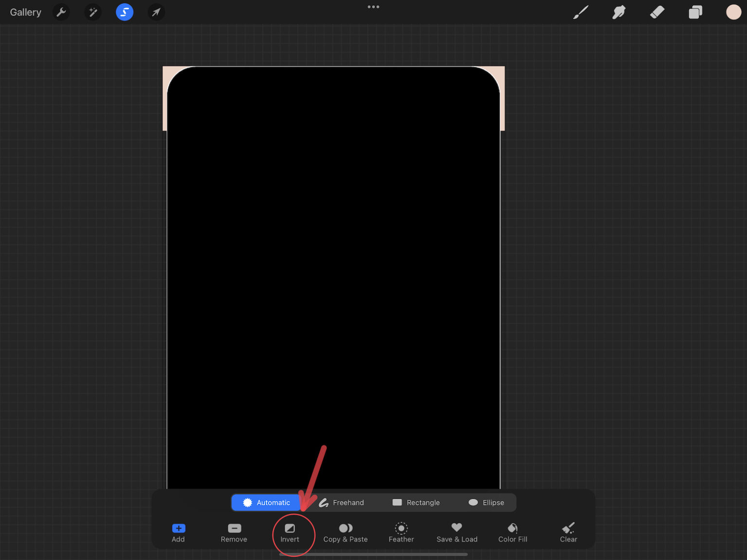Open the Brushes panel
Viewport: 747px width, 560px height.
(580, 12)
